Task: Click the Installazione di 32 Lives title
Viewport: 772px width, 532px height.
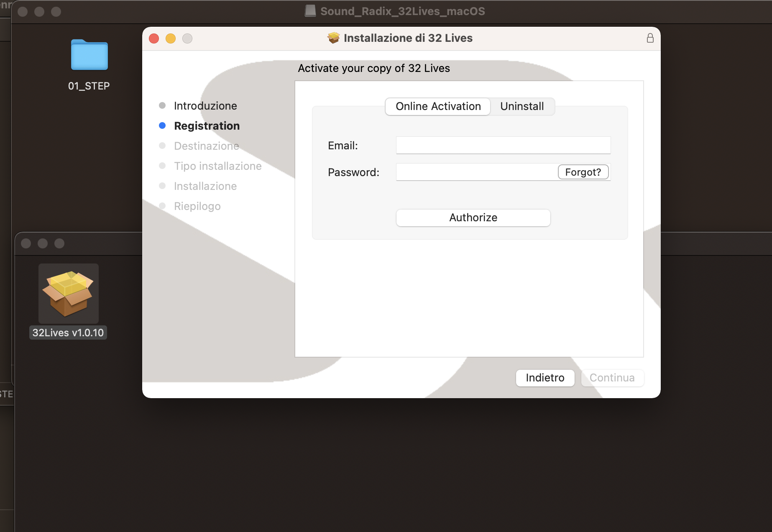Action: (408, 38)
